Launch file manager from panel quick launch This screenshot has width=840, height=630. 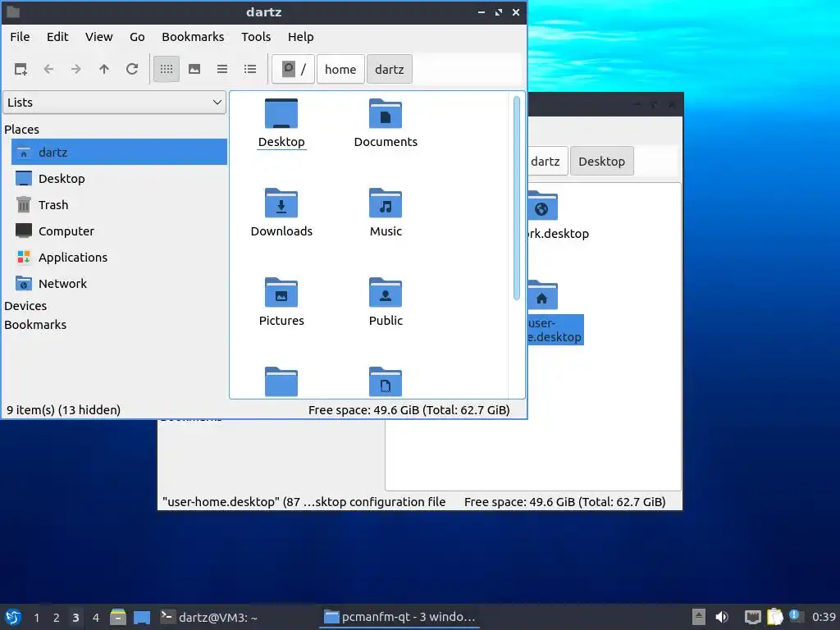118,617
